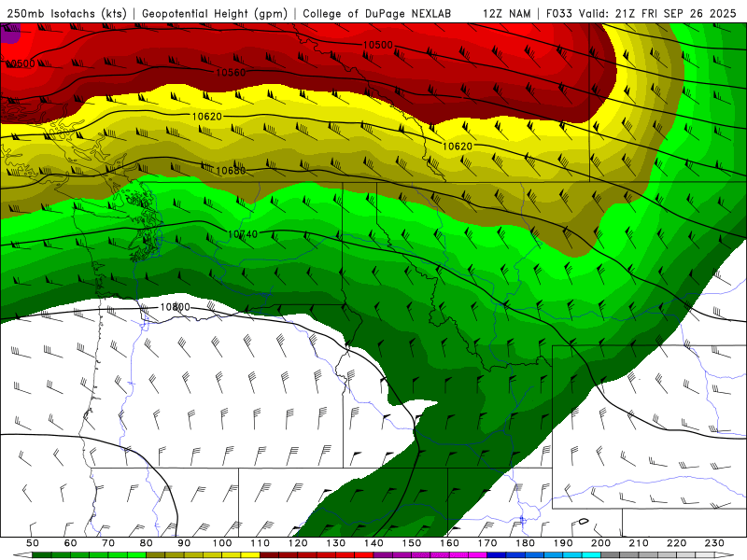
Task: Select the 10800 height contour label
Action: 175,307
